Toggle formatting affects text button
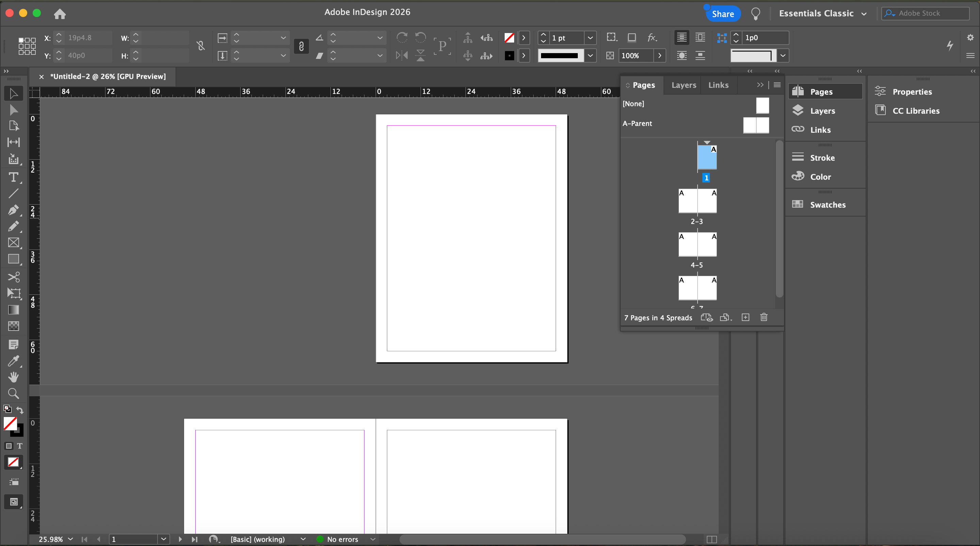Screen dimensions: 980x546 click(20, 446)
